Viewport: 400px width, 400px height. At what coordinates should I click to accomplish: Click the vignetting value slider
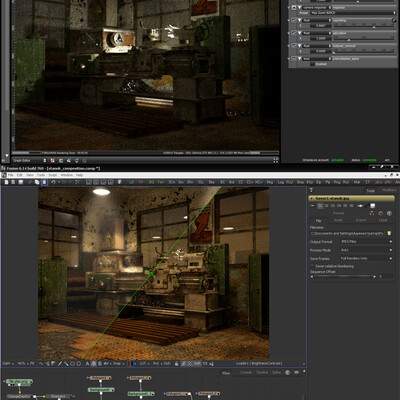click(363, 26)
